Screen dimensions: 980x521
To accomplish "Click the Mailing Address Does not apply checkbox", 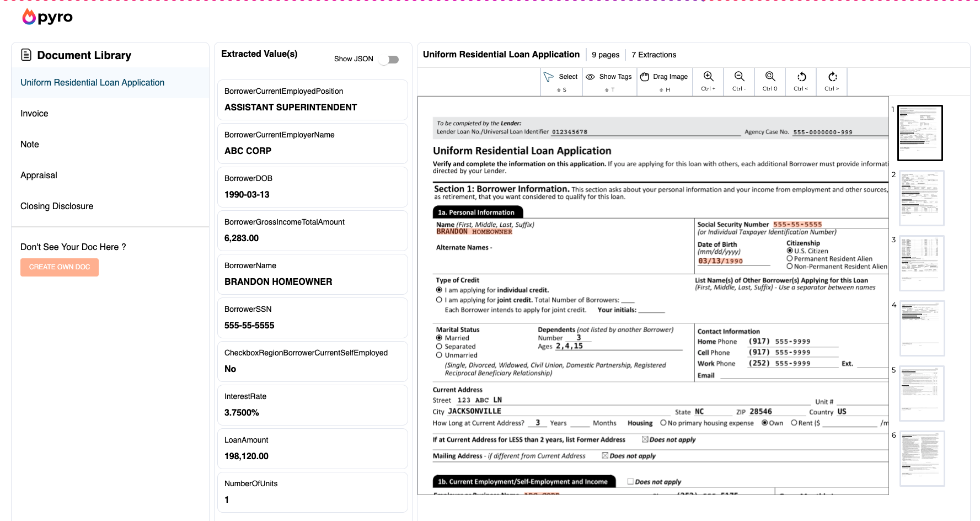I will point(605,455).
